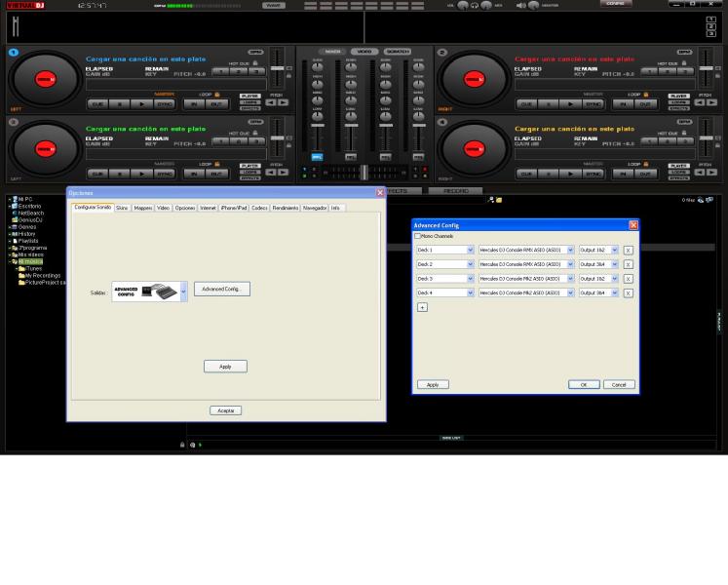
Task: Open the Rendimiento tab in Opciones
Action: point(286,209)
